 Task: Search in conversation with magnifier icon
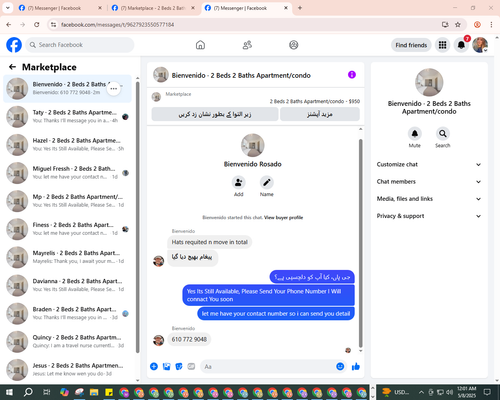[x=443, y=134]
